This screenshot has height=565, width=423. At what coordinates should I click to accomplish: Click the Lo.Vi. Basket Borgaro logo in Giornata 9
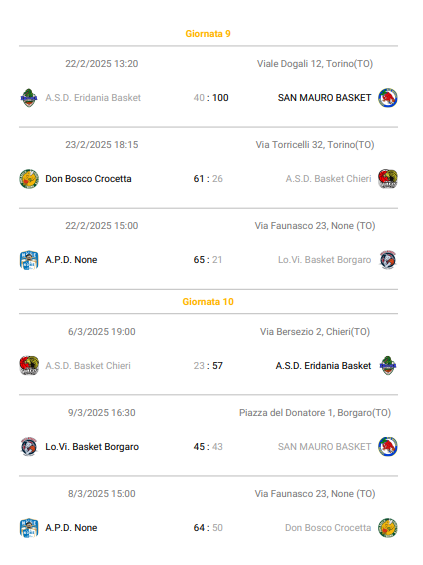point(388,260)
